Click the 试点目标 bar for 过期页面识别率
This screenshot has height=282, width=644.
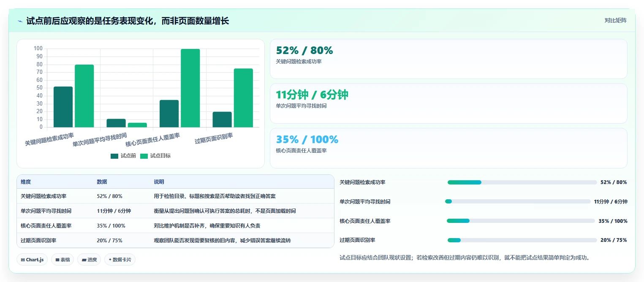tap(243, 98)
